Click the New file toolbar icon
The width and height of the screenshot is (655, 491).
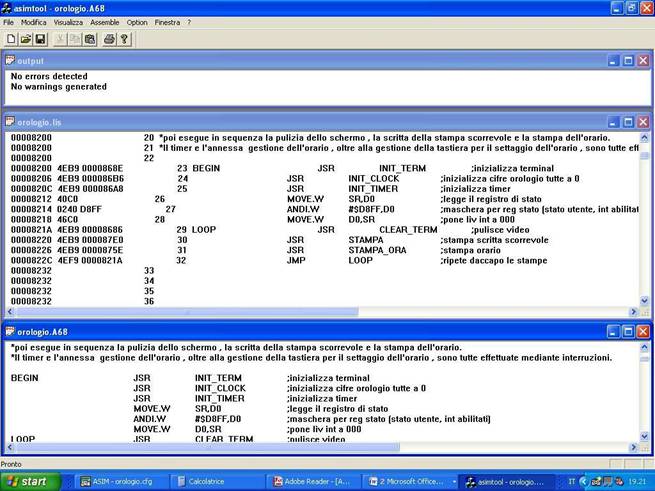point(11,39)
